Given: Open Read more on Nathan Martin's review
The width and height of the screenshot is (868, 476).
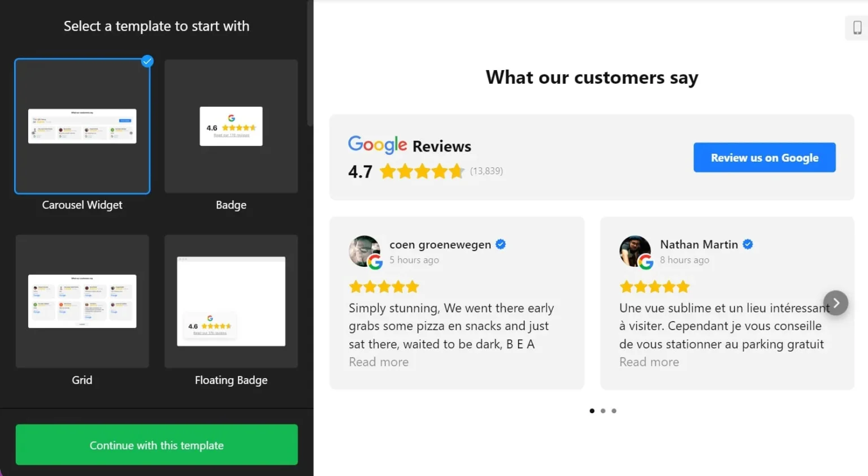Looking at the screenshot, I should (649, 362).
